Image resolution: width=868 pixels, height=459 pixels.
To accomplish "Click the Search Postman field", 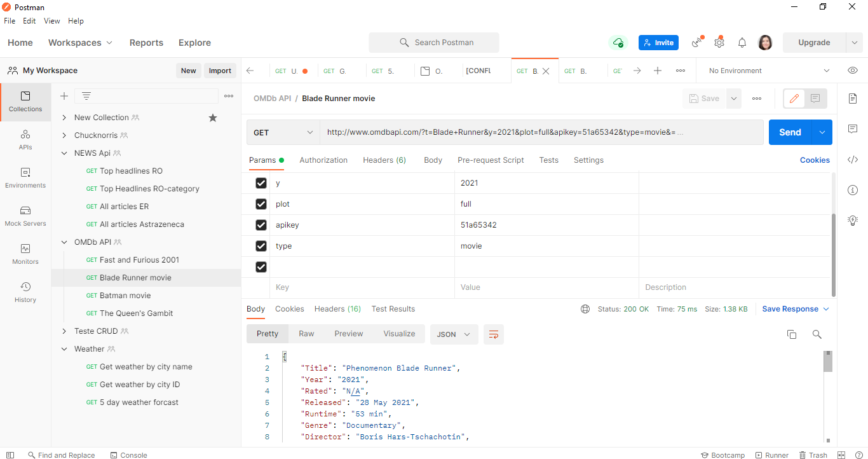I will [x=434, y=43].
